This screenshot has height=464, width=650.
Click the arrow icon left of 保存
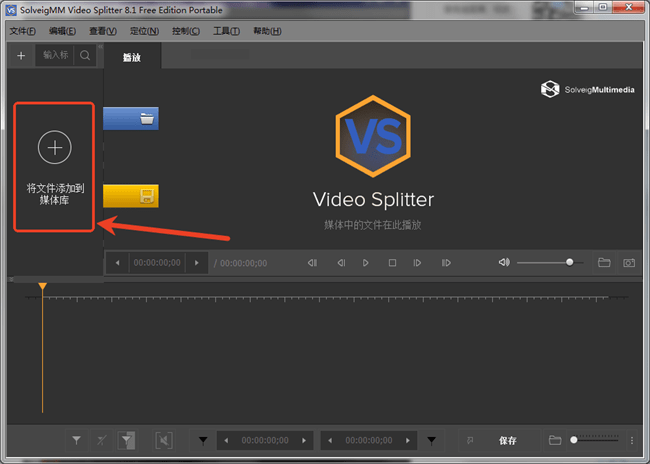tap(470, 440)
